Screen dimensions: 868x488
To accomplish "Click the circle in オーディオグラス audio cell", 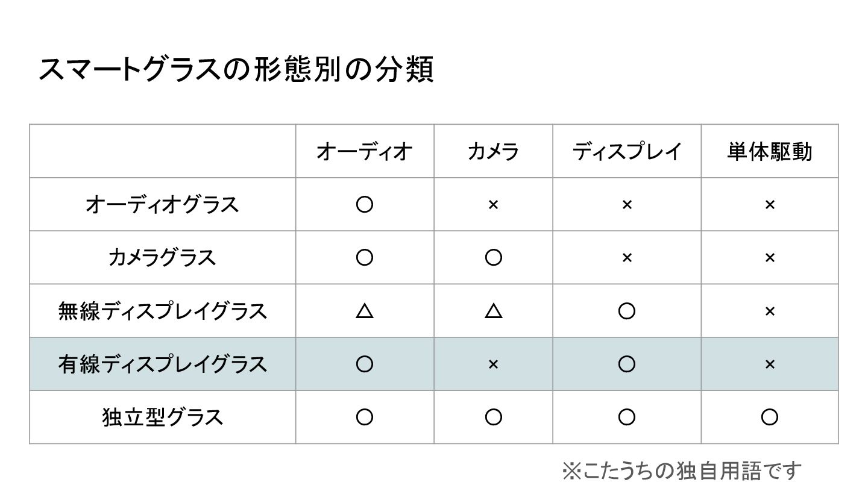I will (365, 205).
